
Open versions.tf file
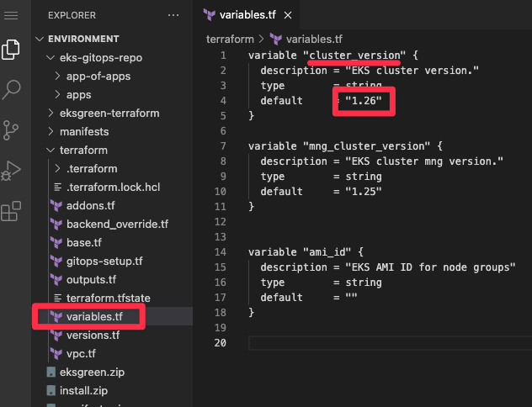click(93, 336)
